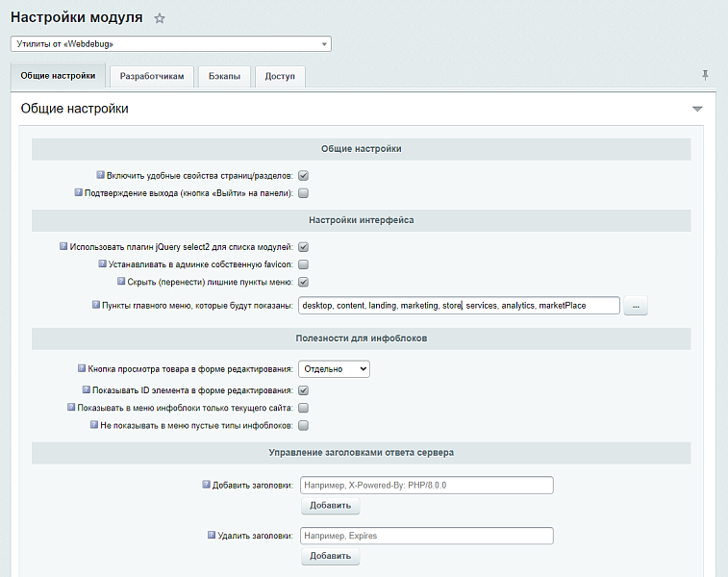Image resolution: width=728 pixels, height=577 pixels.
Task: Click help icon beside «Кнопка просмотра товара»
Action: coord(81,367)
